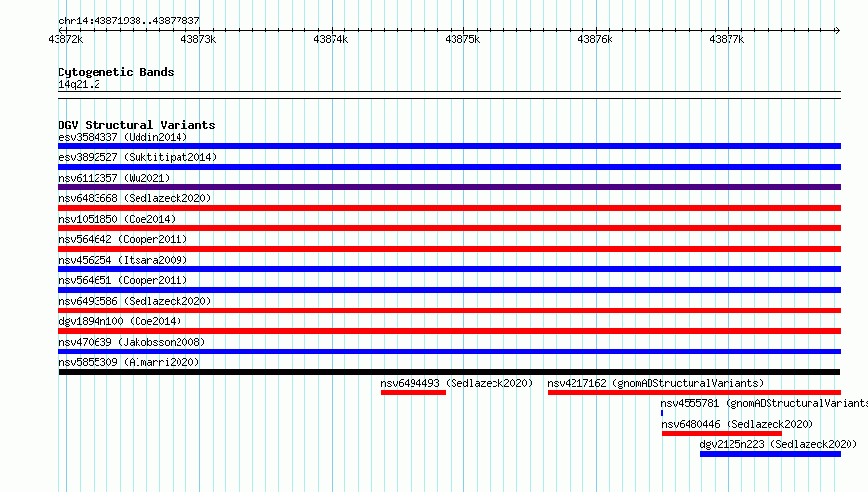Select the red bar under dgv1894n100
The image size is (868, 492).
coord(449,331)
